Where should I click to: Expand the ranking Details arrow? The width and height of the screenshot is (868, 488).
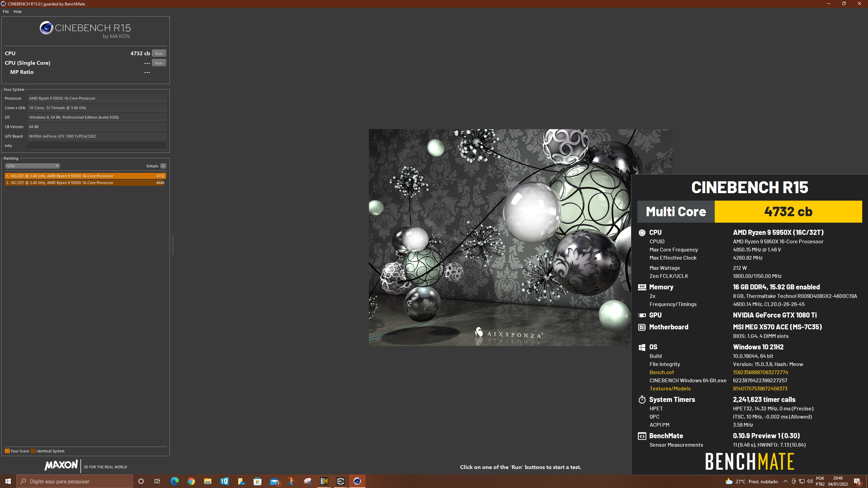click(163, 166)
